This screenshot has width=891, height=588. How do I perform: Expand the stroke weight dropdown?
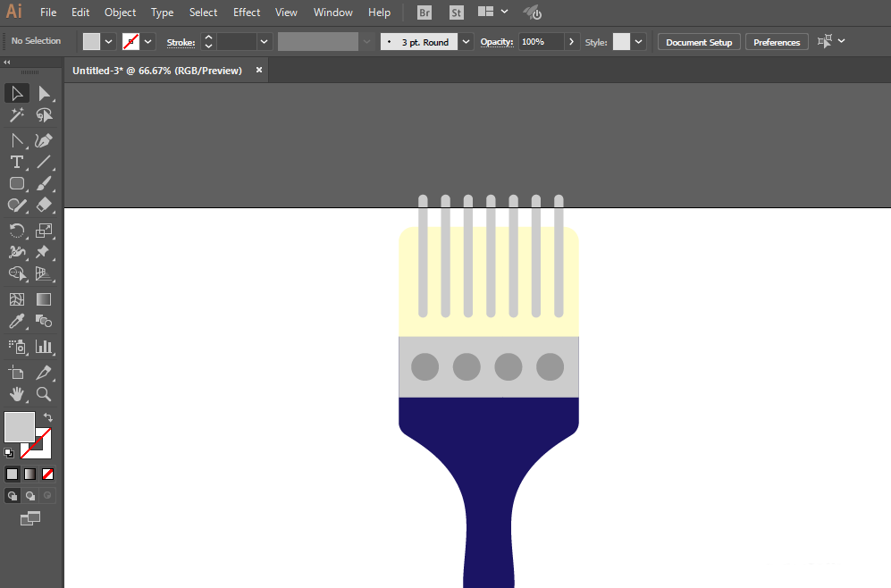click(264, 41)
